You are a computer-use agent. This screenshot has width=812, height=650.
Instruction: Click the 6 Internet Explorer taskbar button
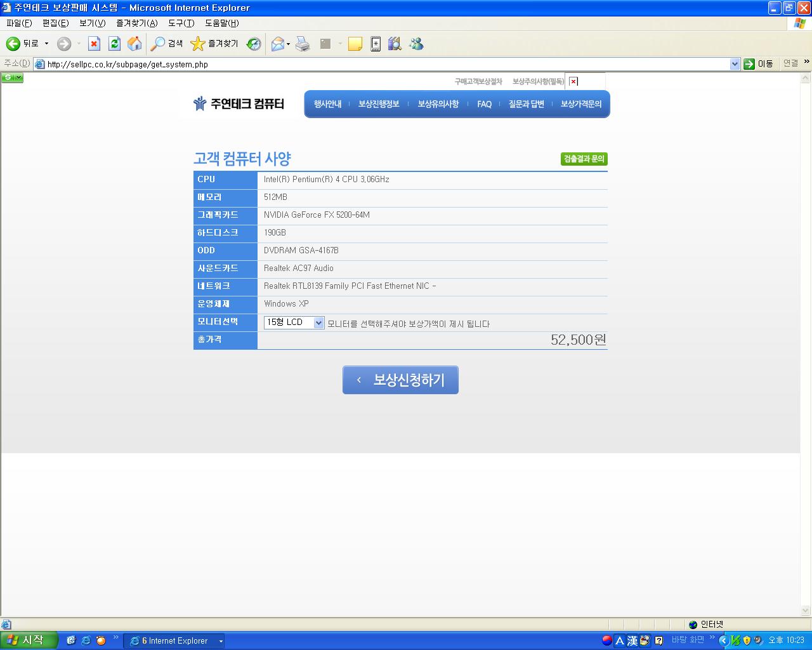pyautogui.click(x=174, y=641)
